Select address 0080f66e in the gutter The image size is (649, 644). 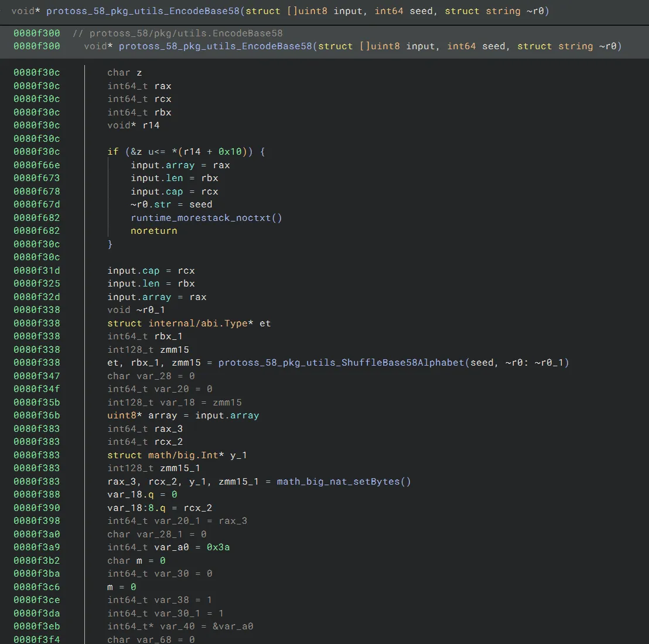click(36, 165)
